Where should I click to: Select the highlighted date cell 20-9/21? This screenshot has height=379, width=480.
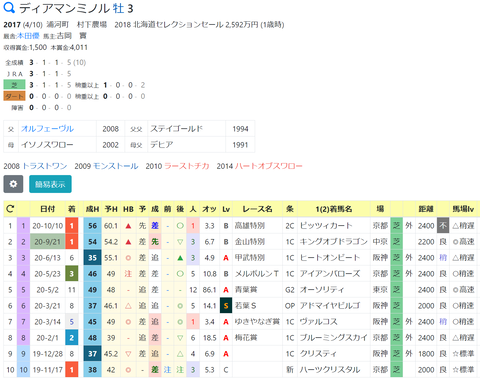click(x=48, y=242)
